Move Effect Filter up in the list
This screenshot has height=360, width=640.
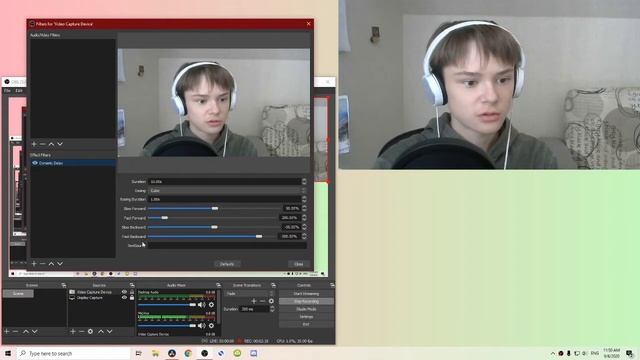(51, 264)
